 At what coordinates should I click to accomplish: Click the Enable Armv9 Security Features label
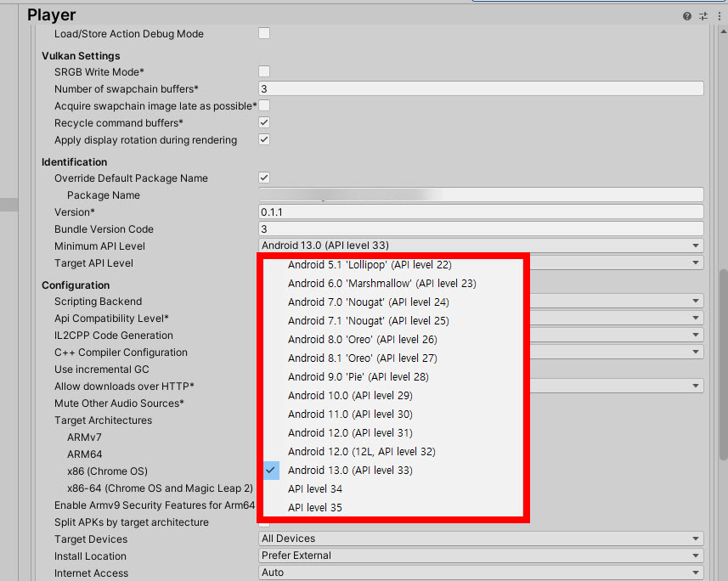click(155, 505)
